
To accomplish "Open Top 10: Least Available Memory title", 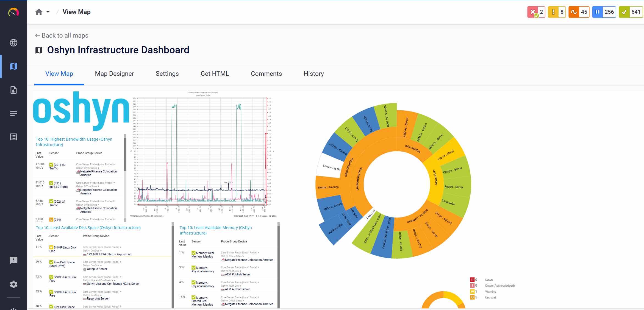I will [x=215, y=230].
